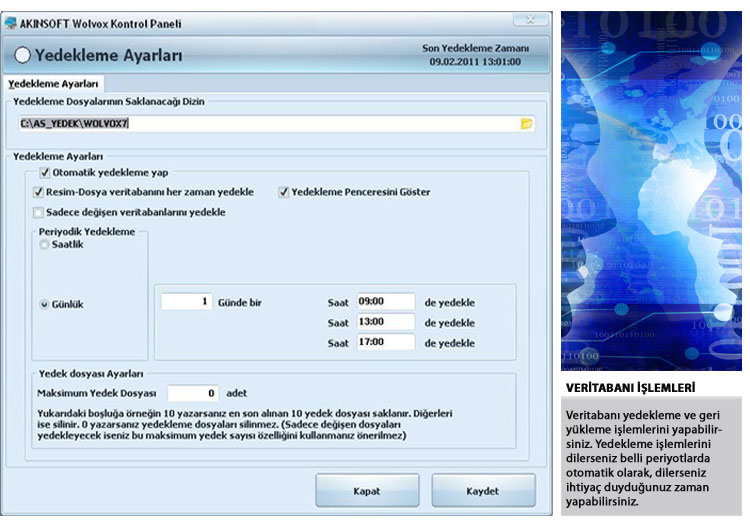Click the AKINSOFT Wolvox title bar icon
The width and height of the screenshot is (750, 527).
(x=11, y=23)
